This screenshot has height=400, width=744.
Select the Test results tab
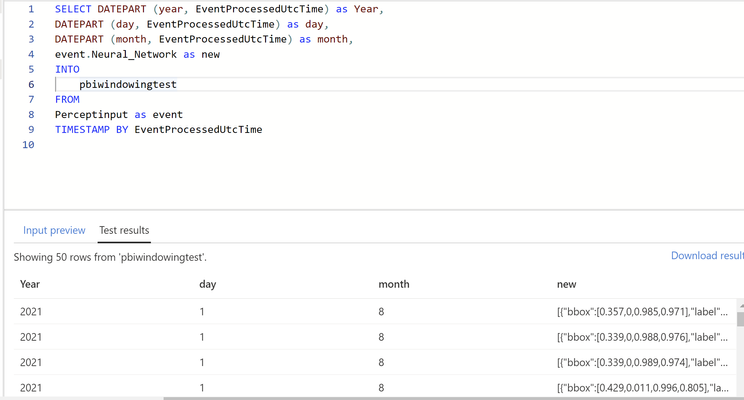point(124,230)
